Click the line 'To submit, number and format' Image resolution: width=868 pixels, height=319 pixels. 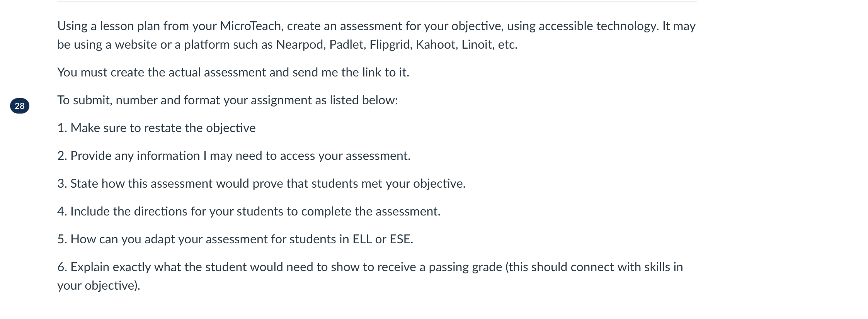(227, 100)
